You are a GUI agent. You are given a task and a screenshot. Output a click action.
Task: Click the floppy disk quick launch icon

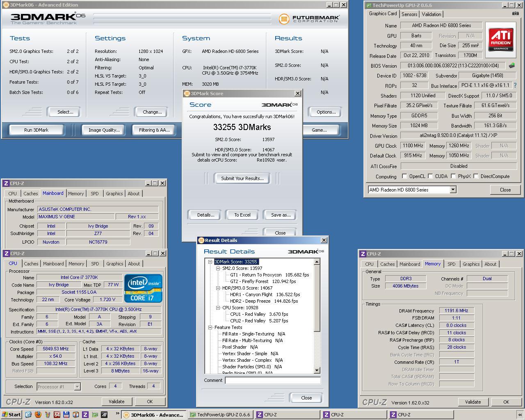coord(66,415)
